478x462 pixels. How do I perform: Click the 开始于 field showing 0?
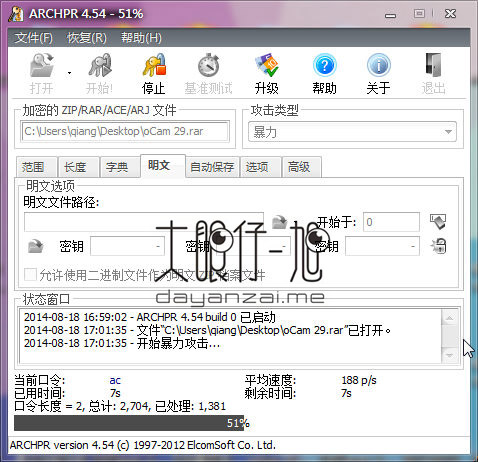[x=391, y=222]
